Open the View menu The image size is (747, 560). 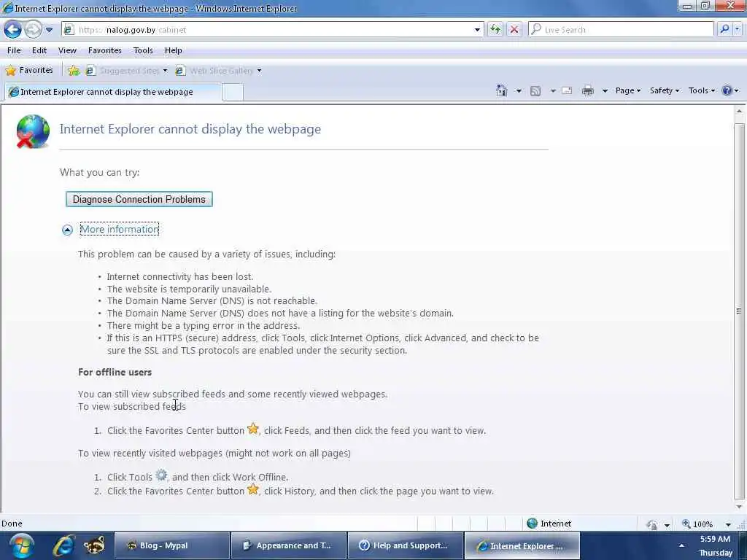67,50
